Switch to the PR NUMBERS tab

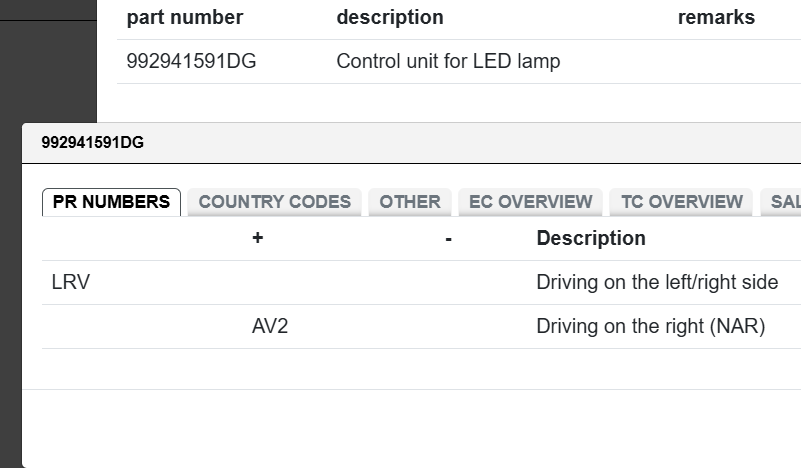click(x=111, y=202)
